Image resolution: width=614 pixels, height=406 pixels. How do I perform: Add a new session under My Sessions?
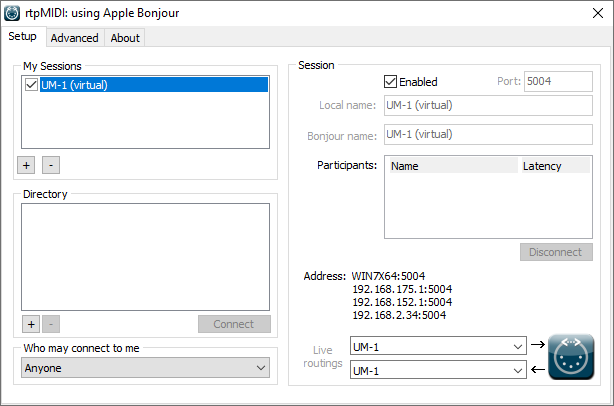pos(26,165)
